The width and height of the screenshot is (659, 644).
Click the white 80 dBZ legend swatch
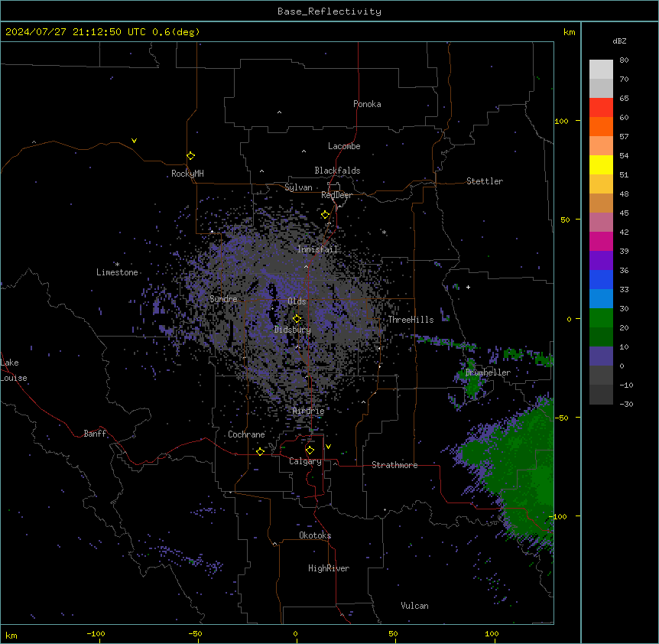pyautogui.click(x=601, y=70)
